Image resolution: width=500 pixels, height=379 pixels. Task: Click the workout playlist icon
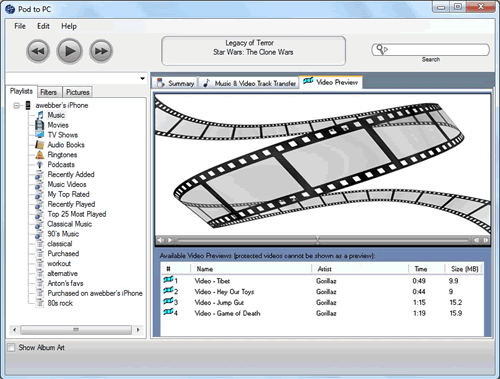40,264
